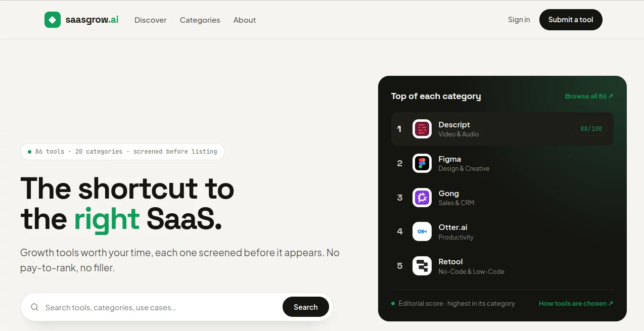Click the Growth tools worth your time paragraph
The width and height of the screenshot is (644, 331).
[179, 260]
